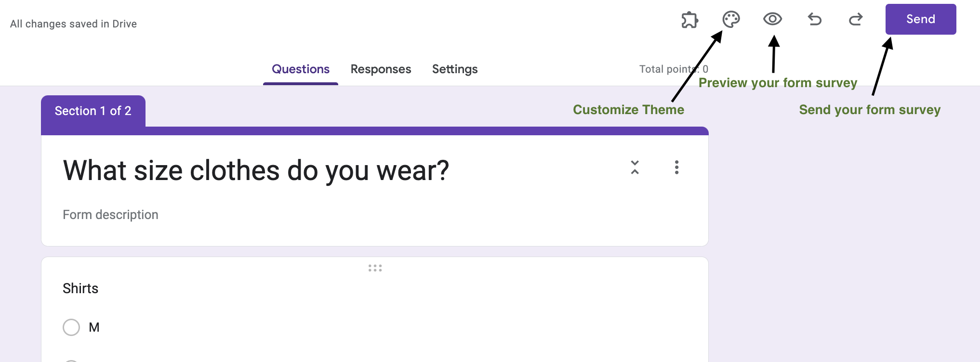Select the M radio button under Shirts

click(x=71, y=327)
